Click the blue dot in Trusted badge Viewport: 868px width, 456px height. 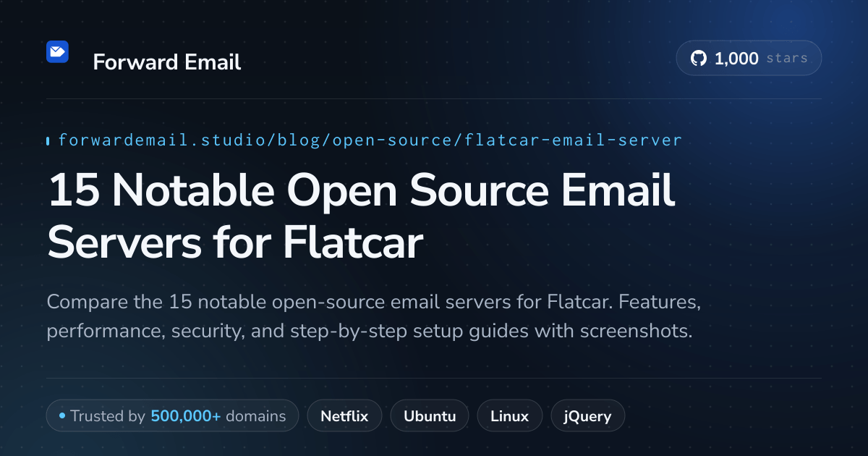tap(62, 416)
